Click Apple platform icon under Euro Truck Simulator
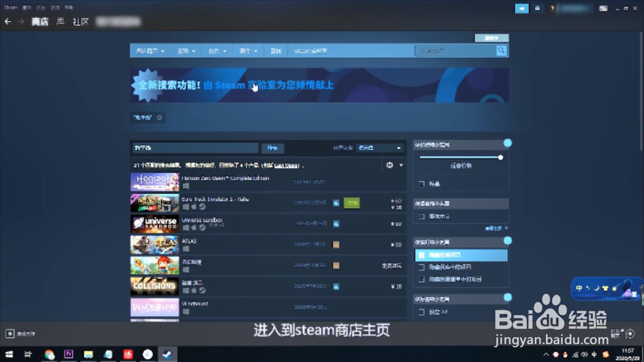Image resolution: width=644 pixels, height=362 pixels. pos(194,207)
